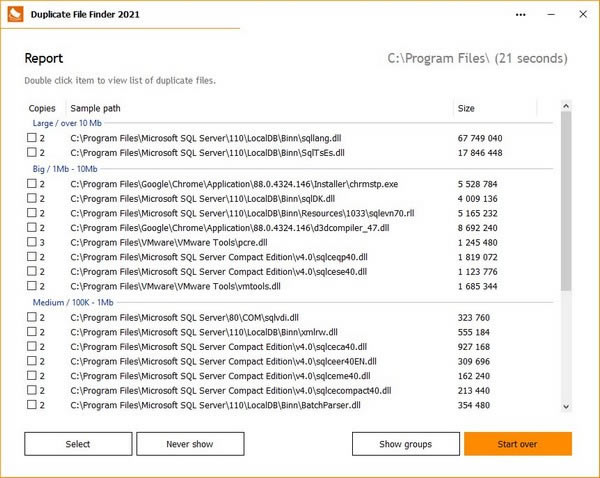Image resolution: width=600 pixels, height=478 pixels.
Task: Select the sqlDK.dll path text
Action: (x=203, y=199)
